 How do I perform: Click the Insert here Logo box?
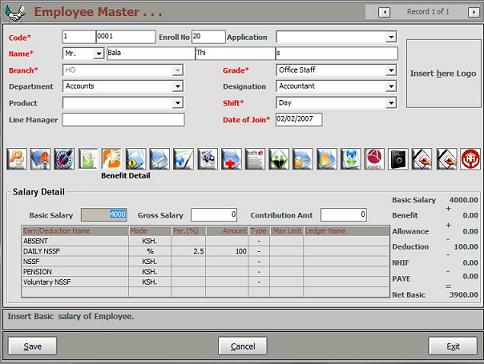coord(443,73)
